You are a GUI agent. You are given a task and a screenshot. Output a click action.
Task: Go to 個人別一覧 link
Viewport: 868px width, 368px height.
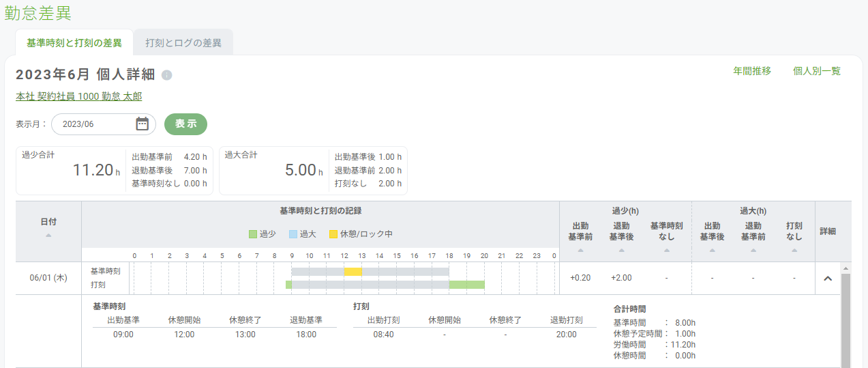817,71
